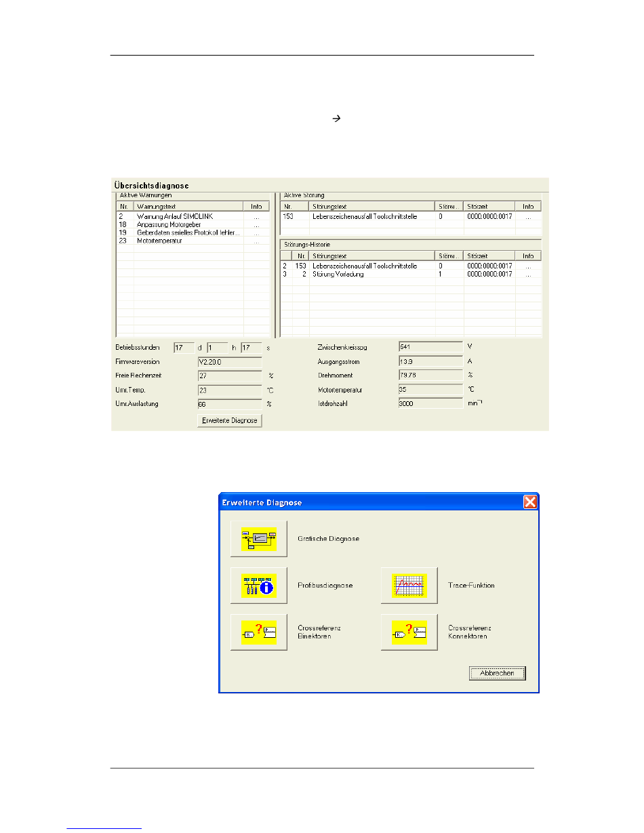Click the Erweiterte Diagnose button

[x=229, y=420]
